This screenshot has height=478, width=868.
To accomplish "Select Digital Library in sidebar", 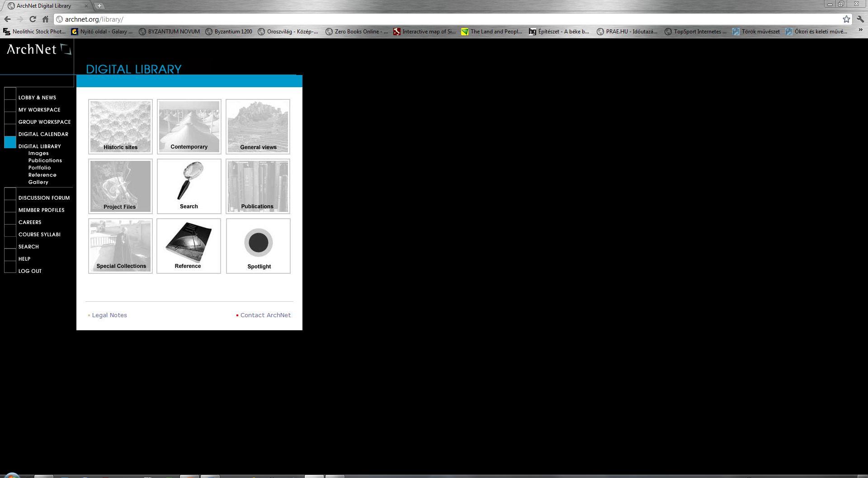I will pyautogui.click(x=39, y=146).
